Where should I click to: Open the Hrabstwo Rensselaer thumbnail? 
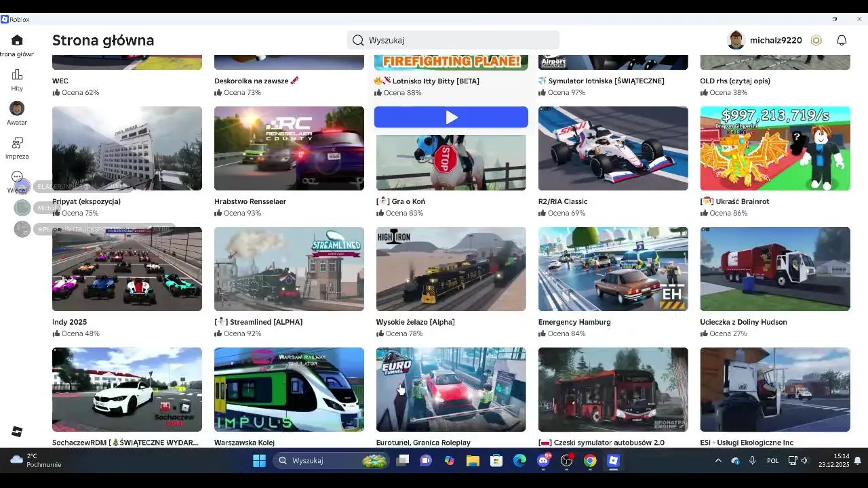pyautogui.click(x=289, y=148)
